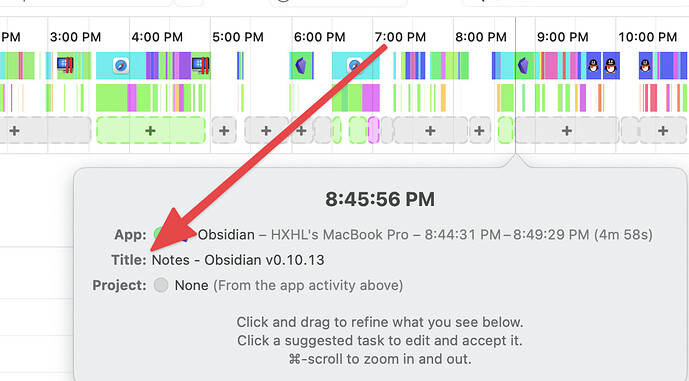The height and width of the screenshot is (381, 689).
Task: Click the 8:45:56 PM timestamp heading
Action: (380, 199)
